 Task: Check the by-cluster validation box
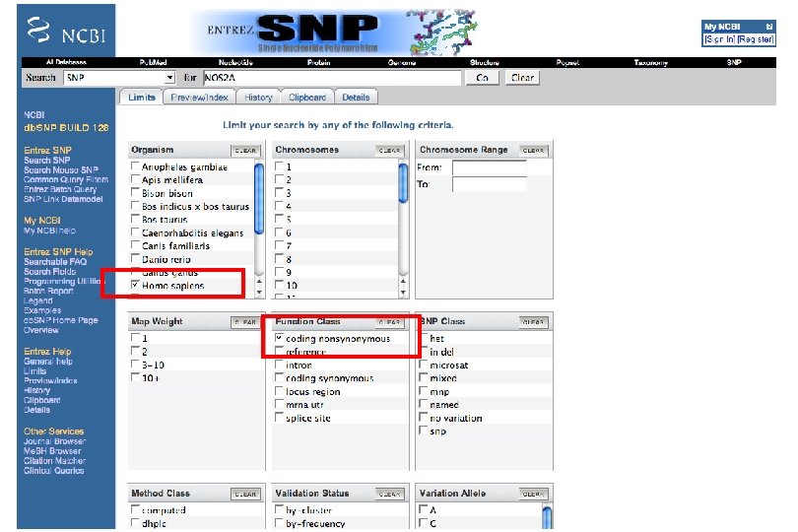(x=279, y=509)
